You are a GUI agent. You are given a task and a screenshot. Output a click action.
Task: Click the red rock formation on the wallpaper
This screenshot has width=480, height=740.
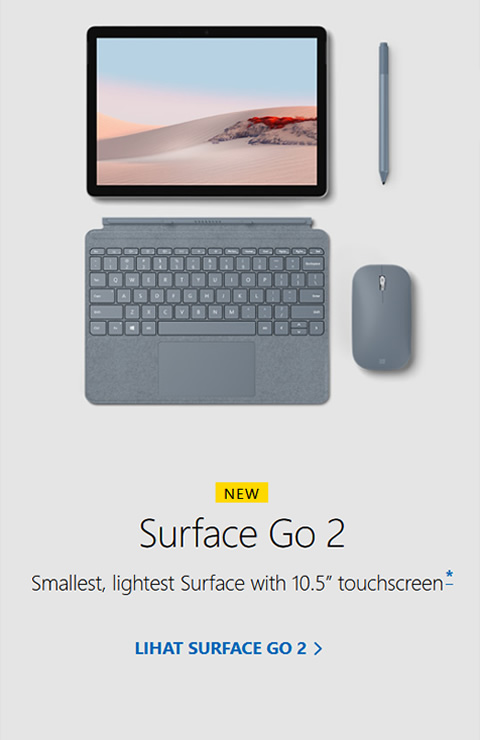point(278,123)
